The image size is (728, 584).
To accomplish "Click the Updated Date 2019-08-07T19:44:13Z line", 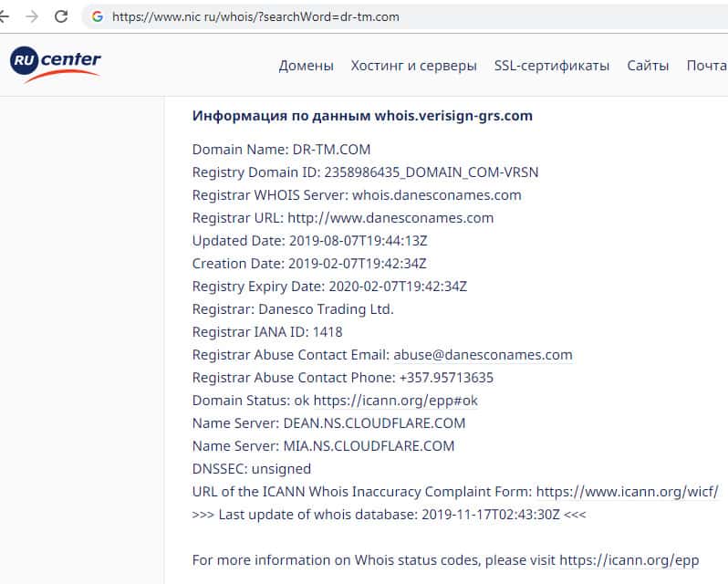I will click(309, 241).
